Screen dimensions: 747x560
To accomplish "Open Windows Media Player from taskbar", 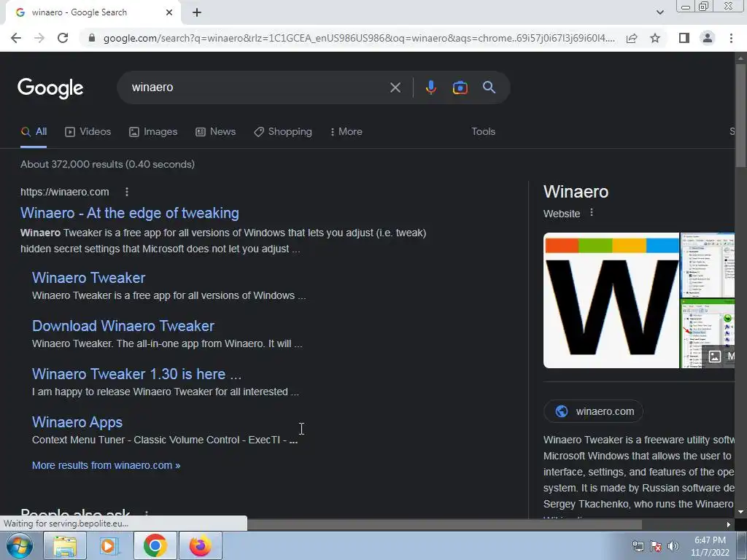I will (109, 545).
